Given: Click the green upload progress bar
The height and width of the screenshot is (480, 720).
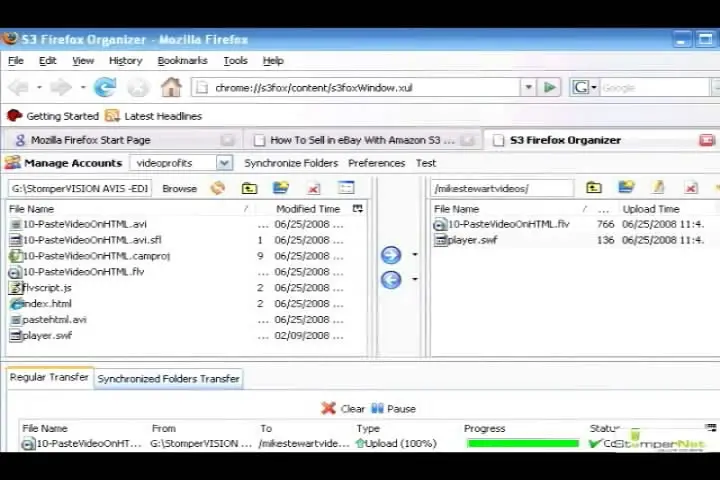Looking at the screenshot, I should coord(523,443).
